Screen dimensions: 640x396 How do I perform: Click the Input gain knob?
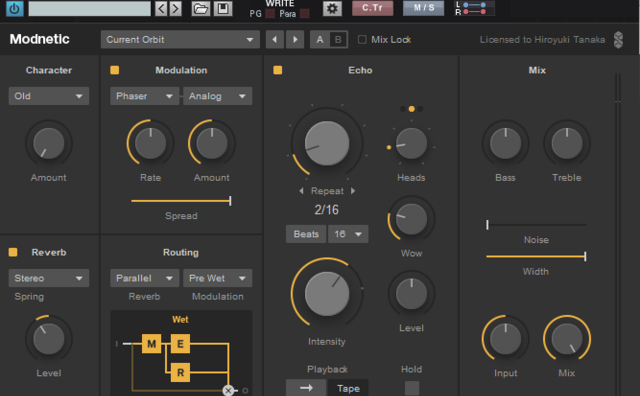click(506, 339)
